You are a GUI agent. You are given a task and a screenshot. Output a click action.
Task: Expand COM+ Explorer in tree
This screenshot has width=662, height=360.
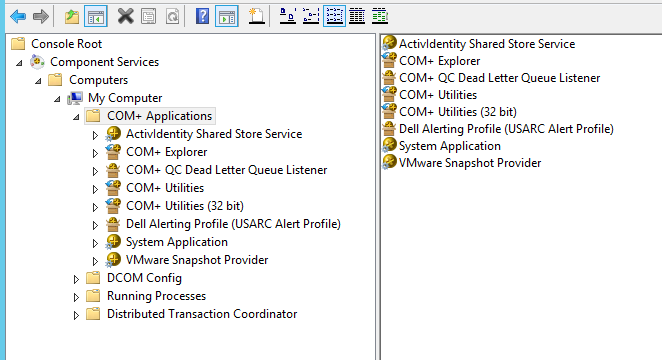coord(95,153)
